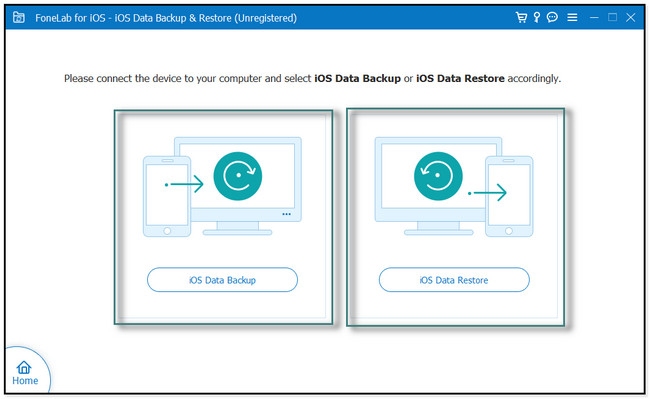Go to the Home screen
The image size is (650, 399).
pyautogui.click(x=25, y=373)
